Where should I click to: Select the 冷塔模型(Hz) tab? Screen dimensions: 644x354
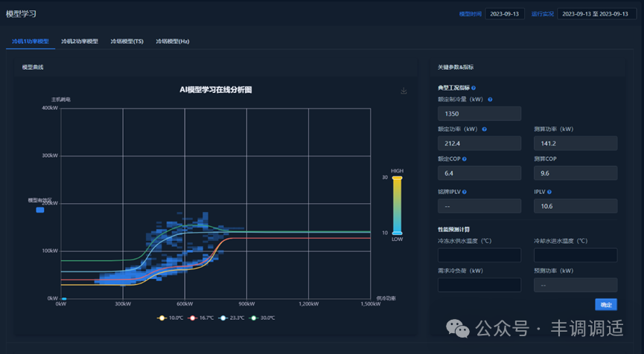click(173, 42)
